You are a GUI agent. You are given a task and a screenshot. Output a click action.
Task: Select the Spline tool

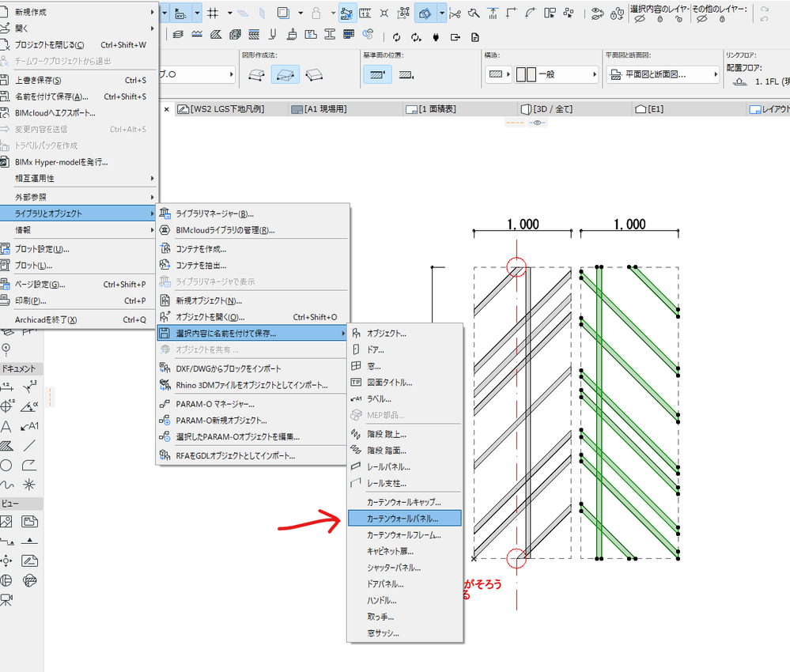point(6,485)
